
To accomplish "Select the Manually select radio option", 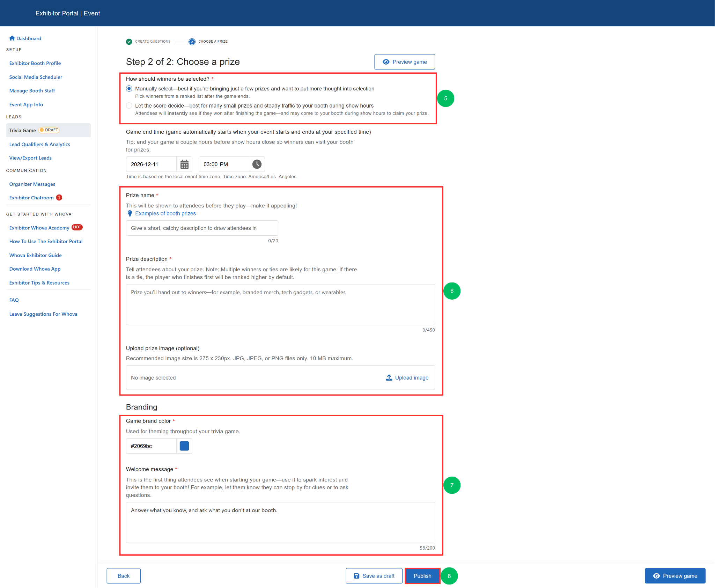I will 129,89.
